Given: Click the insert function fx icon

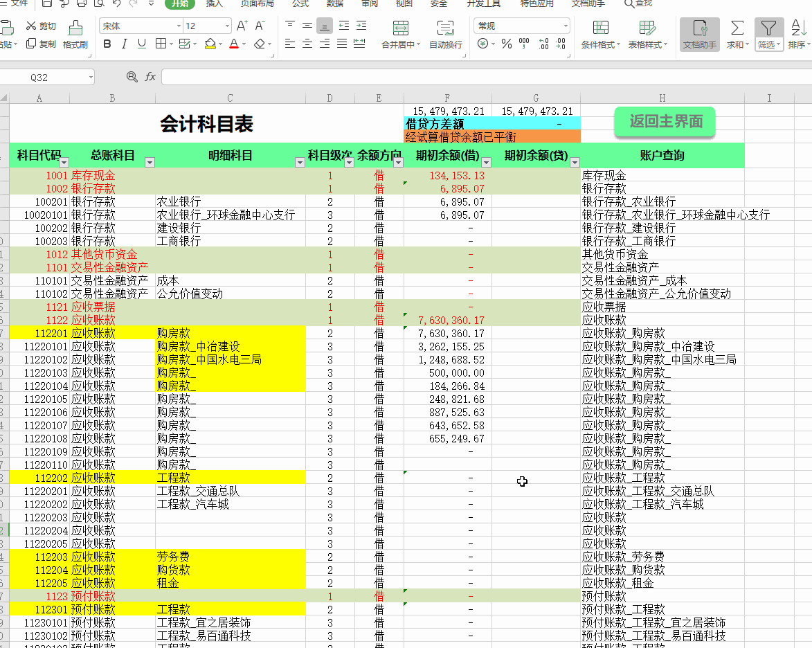Looking at the screenshot, I should coord(150,77).
